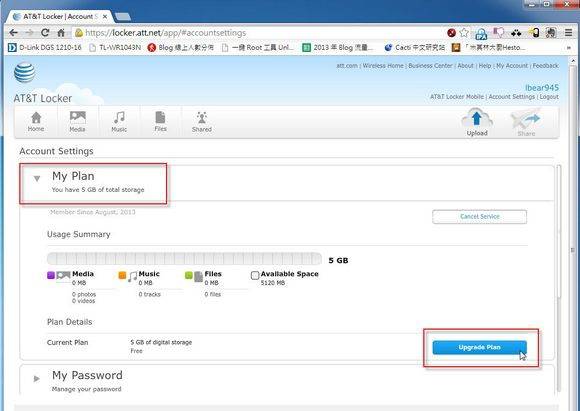Collapse the My Plan section
The height and width of the screenshot is (411, 580).
click(37, 179)
